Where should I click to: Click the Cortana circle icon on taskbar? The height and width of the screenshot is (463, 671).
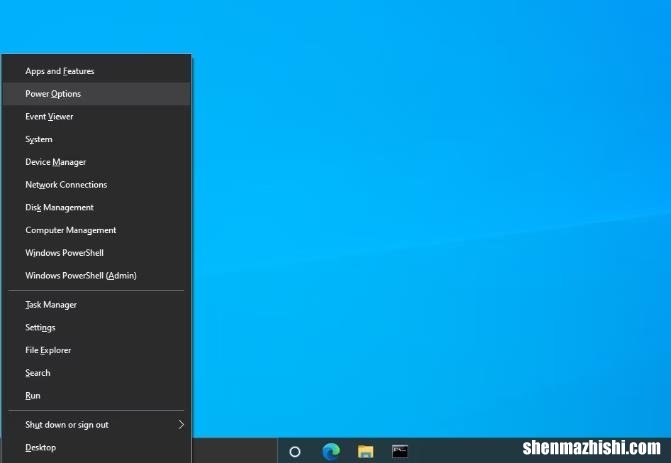tap(295, 451)
